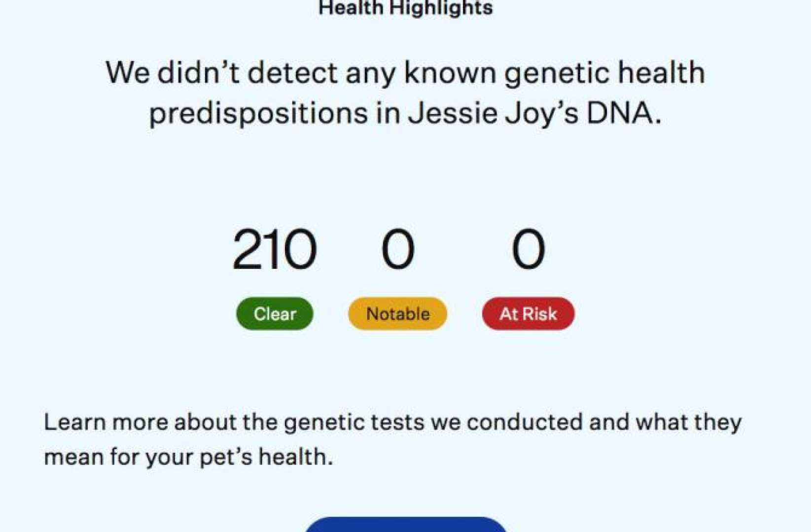Click "mean for your" paragraph text

(118, 457)
